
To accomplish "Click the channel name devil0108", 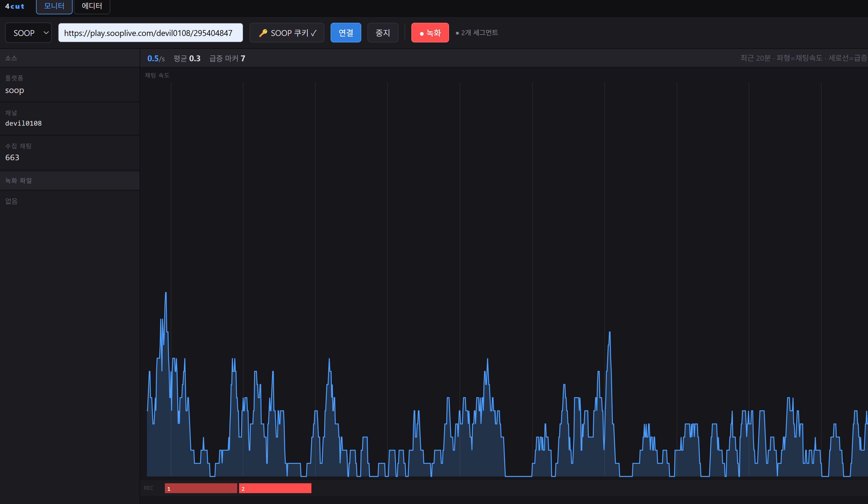I will point(23,123).
